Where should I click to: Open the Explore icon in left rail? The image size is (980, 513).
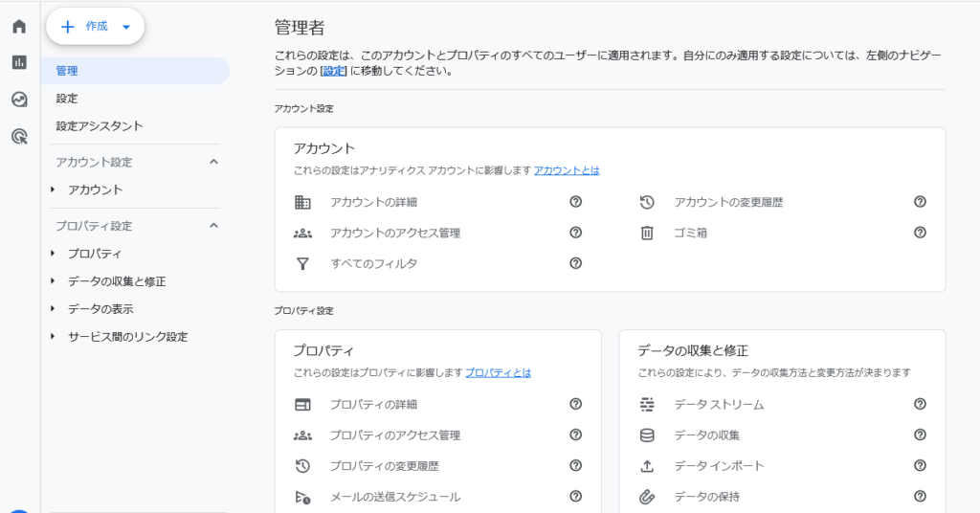pos(19,100)
